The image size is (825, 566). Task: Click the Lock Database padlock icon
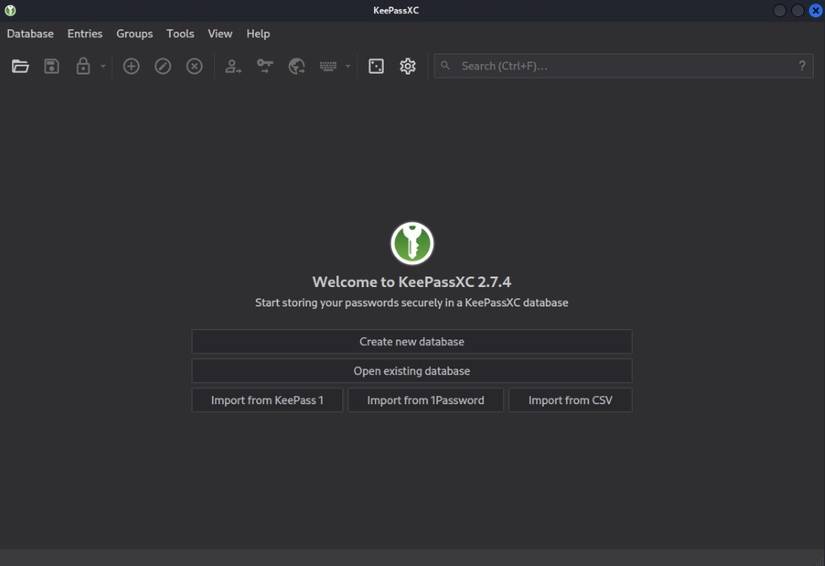pyautogui.click(x=83, y=66)
